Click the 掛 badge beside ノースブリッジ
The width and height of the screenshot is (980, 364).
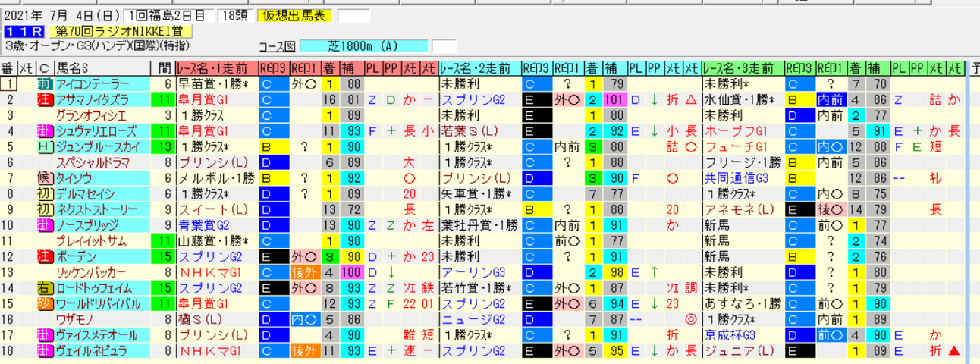45,224
